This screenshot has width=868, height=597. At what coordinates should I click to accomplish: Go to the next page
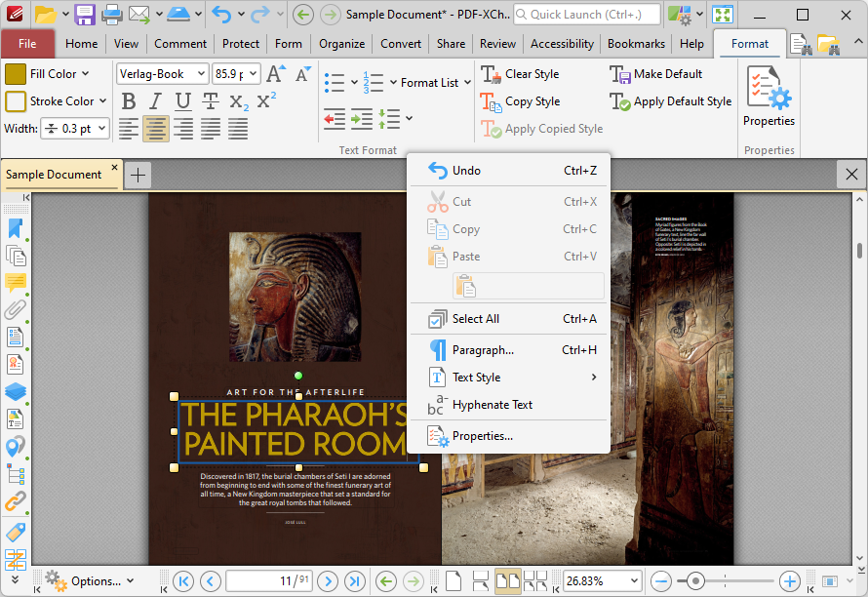pyautogui.click(x=328, y=581)
